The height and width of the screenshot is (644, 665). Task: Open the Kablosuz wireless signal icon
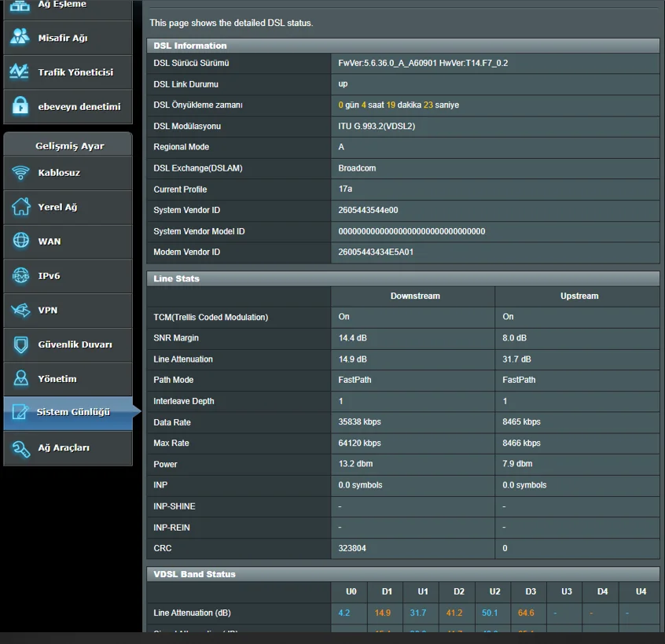[21, 173]
